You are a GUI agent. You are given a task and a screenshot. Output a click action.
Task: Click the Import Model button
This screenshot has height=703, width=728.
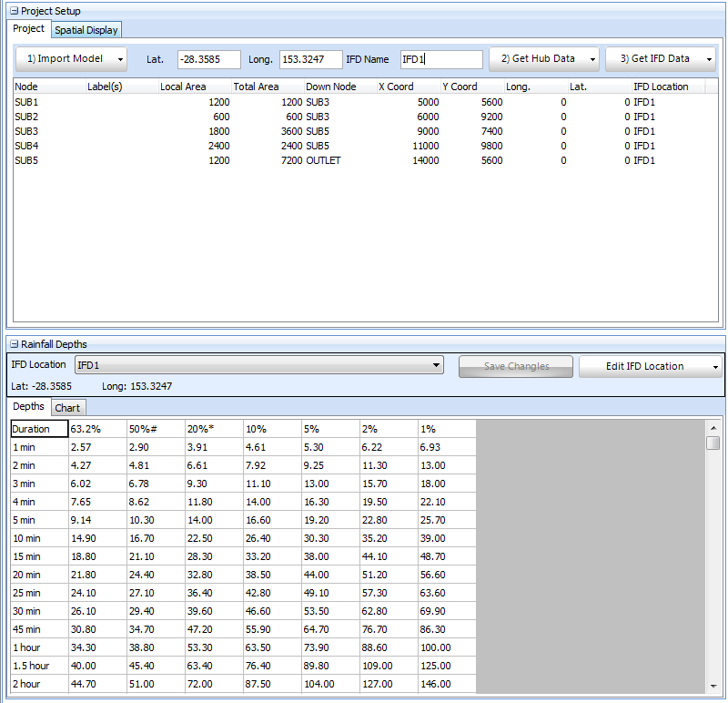tap(64, 59)
